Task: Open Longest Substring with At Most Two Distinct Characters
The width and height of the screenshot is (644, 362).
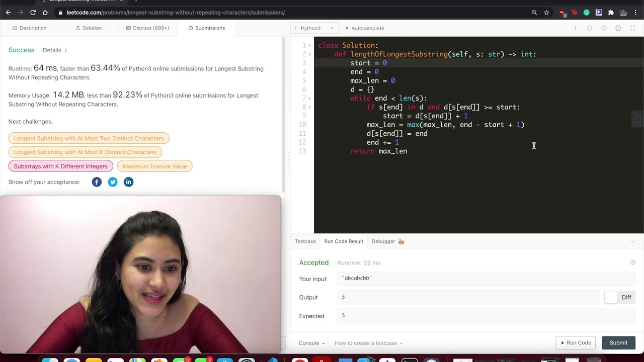Action: tap(89, 138)
